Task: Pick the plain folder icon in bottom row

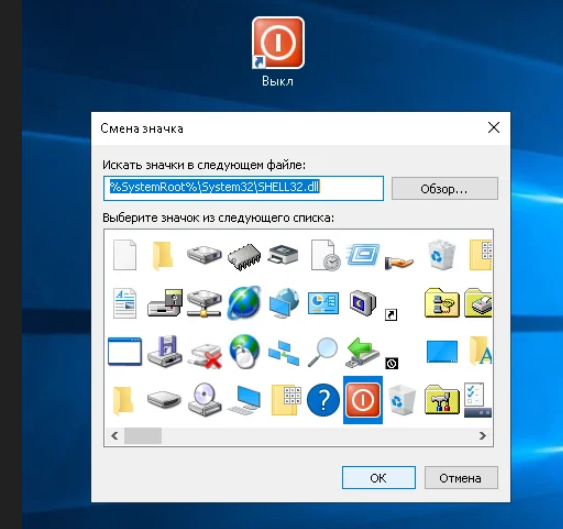Action: [x=123, y=401]
